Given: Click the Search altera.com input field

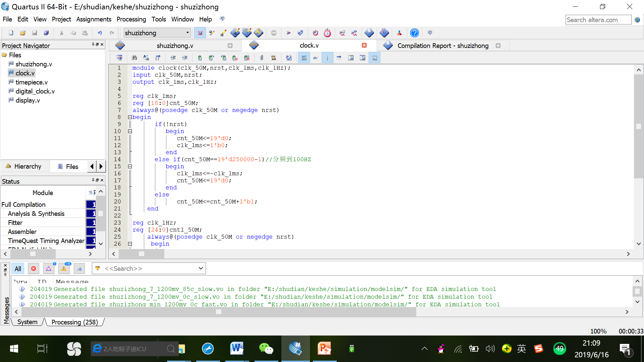Looking at the screenshot, I should [598, 20].
